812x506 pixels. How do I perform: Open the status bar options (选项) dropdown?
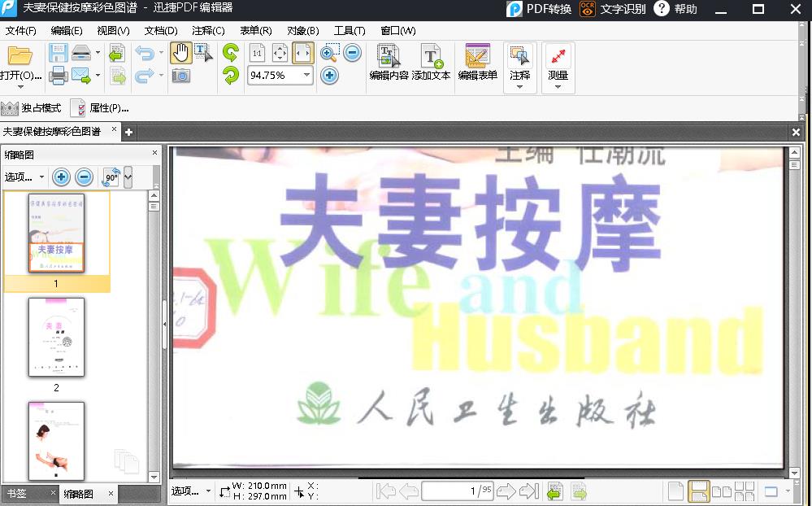pos(191,491)
